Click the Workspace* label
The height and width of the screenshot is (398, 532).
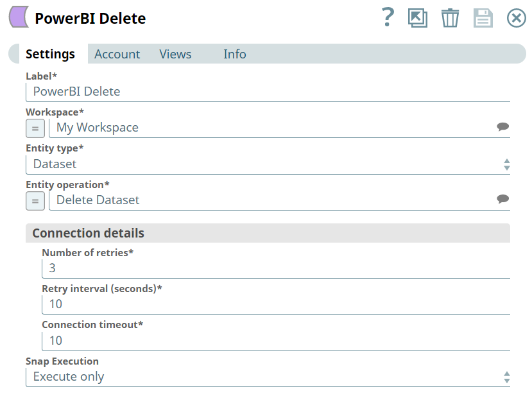[55, 112]
